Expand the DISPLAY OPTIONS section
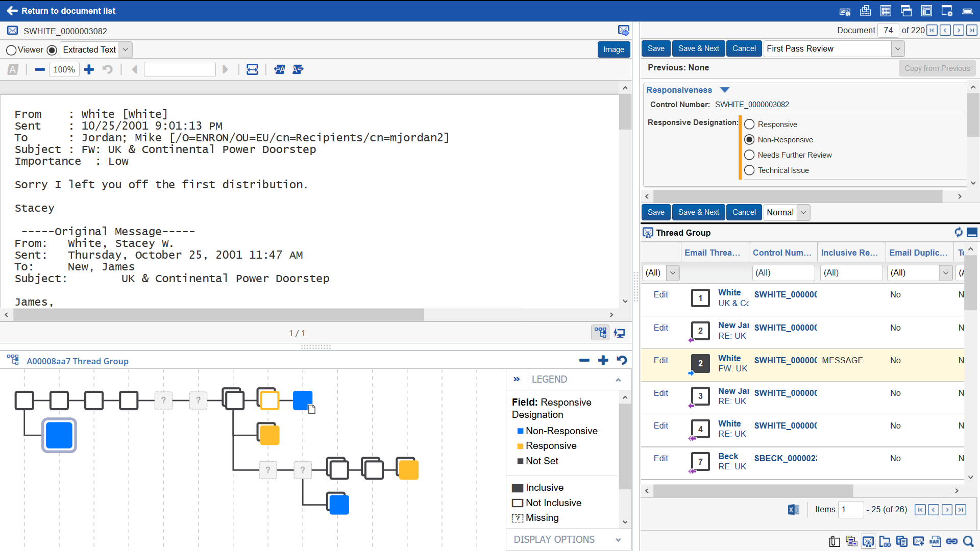The image size is (980, 551). [x=618, y=540]
